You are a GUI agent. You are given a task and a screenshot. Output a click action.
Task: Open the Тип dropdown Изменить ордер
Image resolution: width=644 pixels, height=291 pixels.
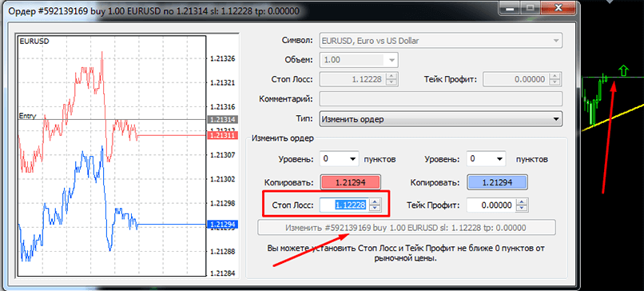[440, 120]
